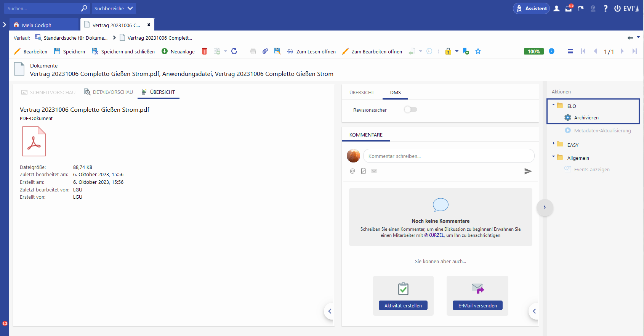Image resolution: width=644 pixels, height=336 pixels.
Task: Open the lock icon dropdown arrow
Action: (457, 51)
